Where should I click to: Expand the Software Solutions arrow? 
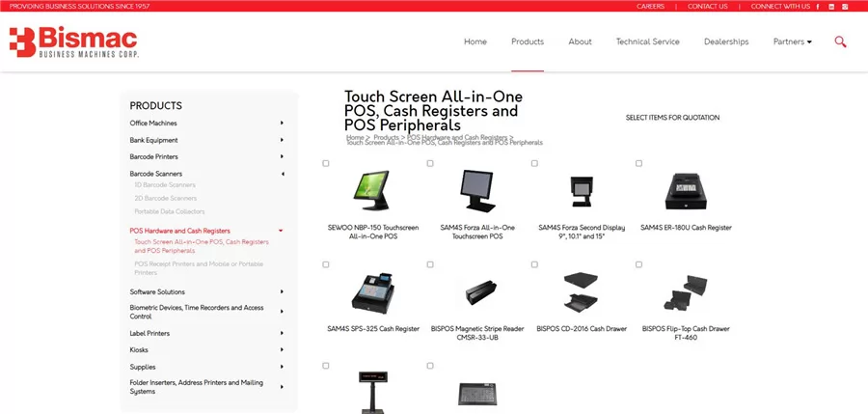(x=282, y=291)
